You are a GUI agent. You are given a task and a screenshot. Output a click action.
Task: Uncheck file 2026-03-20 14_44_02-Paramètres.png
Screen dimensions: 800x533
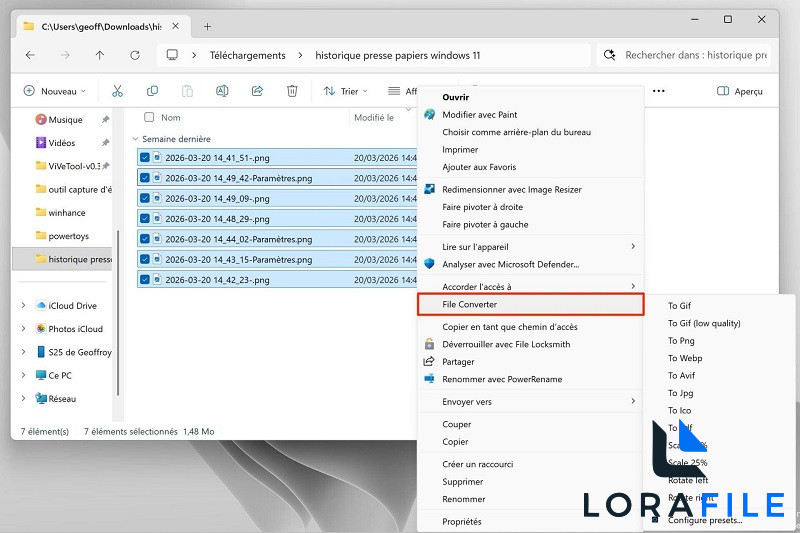(145, 239)
